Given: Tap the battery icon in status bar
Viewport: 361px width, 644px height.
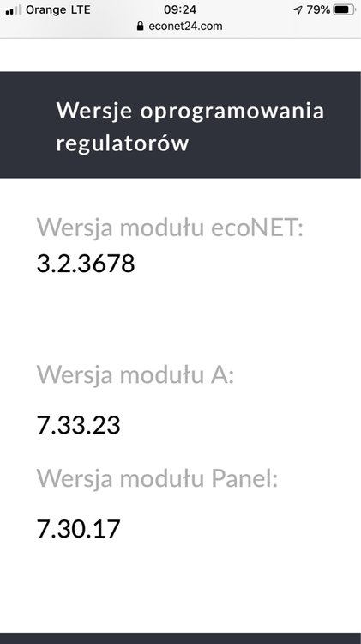Looking at the screenshot, I should pos(344,9).
